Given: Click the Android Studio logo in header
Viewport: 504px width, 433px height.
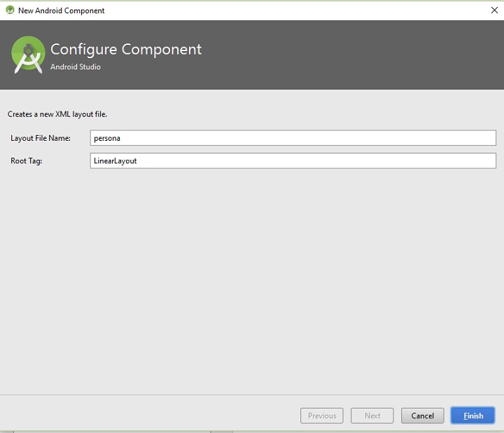Looking at the screenshot, I should tap(28, 55).
